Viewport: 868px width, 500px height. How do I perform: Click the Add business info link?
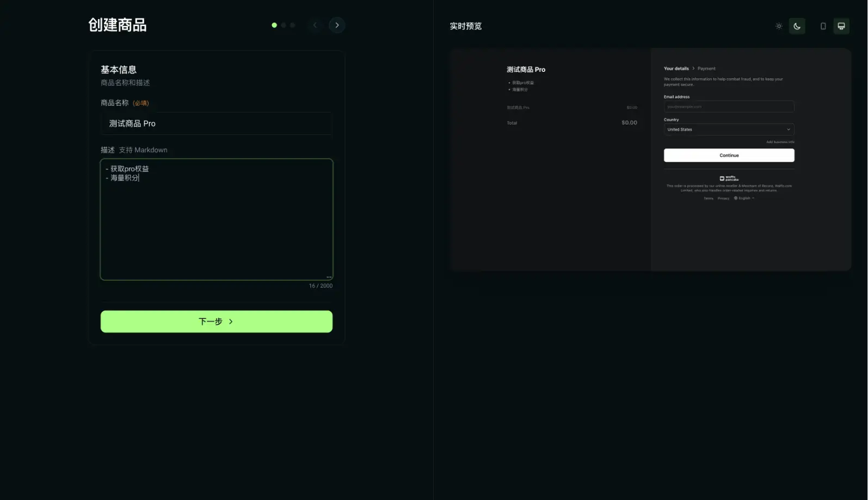780,142
